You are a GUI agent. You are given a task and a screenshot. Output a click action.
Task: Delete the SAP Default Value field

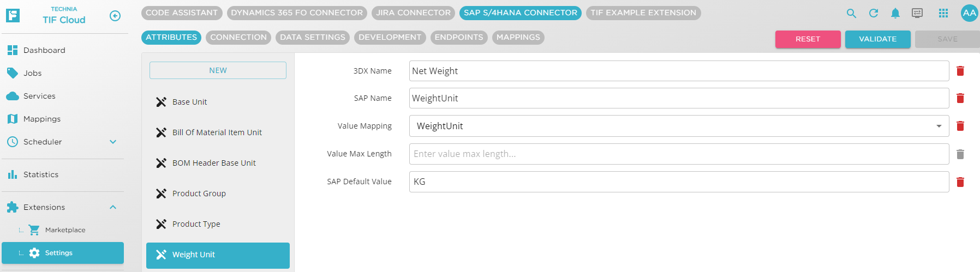(960, 182)
